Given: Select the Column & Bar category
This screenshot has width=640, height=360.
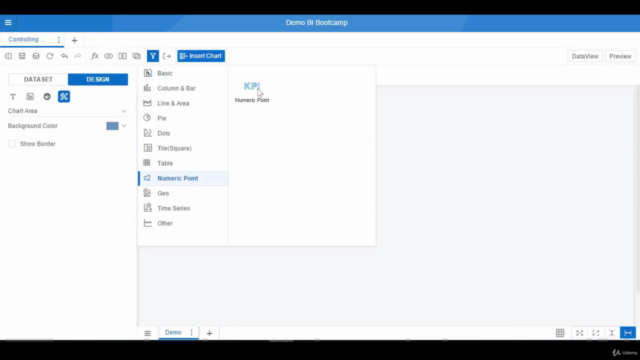Looking at the screenshot, I should [183, 88].
